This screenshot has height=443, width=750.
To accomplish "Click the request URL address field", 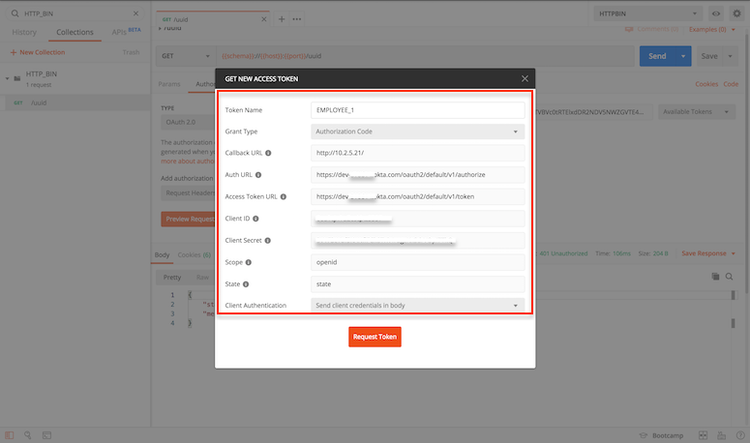I will pyautogui.click(x=425, y=56).
